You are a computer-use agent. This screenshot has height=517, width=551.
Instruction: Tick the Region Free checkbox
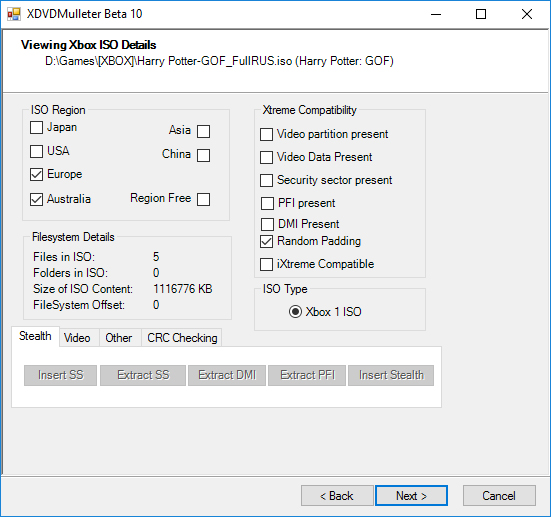[203, 199]
